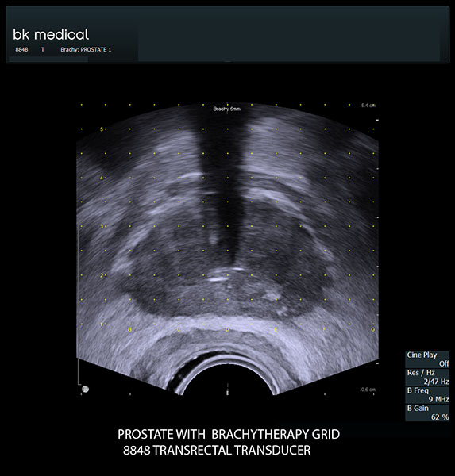Image resolution: width=455 pixels, height=476 pixels.
Task: Click the transducer center marker at image bottom
Action: [227, 390]
